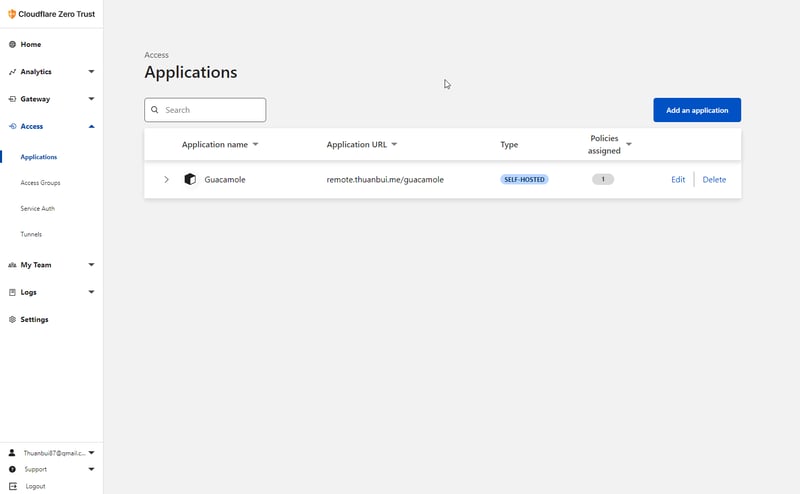Click the Analytics chart icon
This screenshot has height=494, width=800.
[12, 72]
